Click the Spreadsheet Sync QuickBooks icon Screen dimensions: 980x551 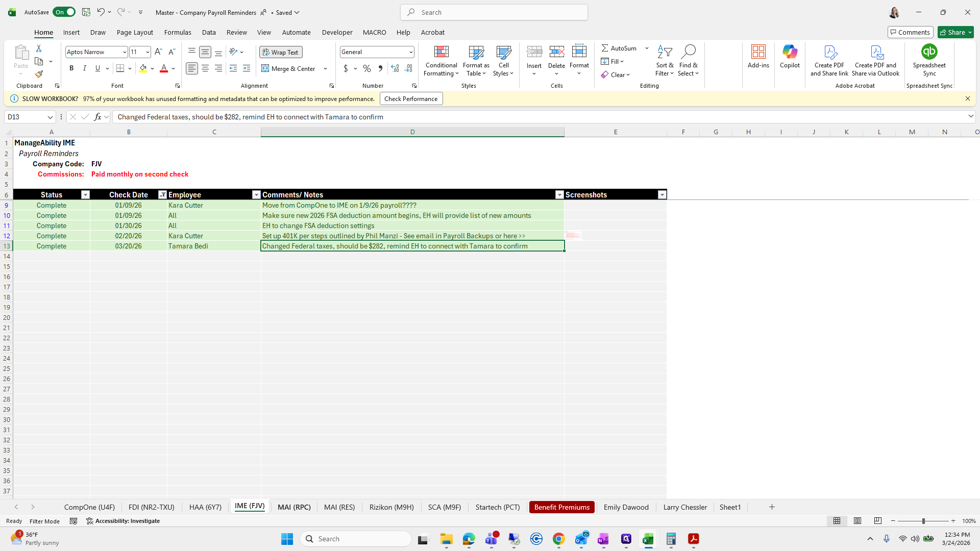[929, 52]
